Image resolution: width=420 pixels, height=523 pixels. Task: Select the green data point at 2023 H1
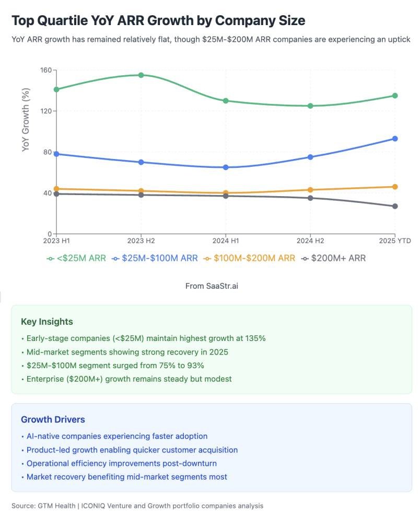(56, 89)
